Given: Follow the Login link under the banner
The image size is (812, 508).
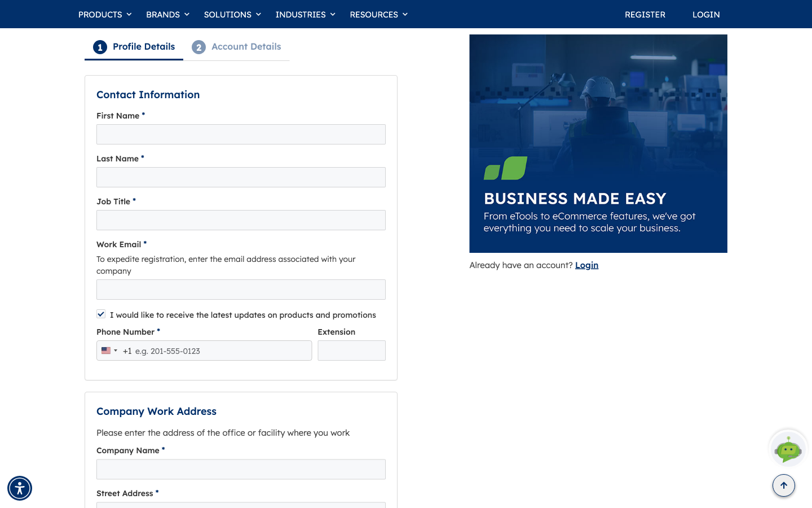Looking at the screenshot, I should coord(586,265).
